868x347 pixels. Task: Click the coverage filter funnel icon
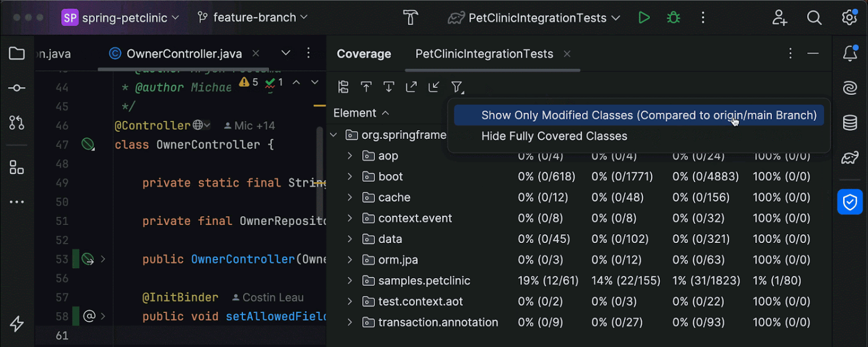(x=457, y=87)
